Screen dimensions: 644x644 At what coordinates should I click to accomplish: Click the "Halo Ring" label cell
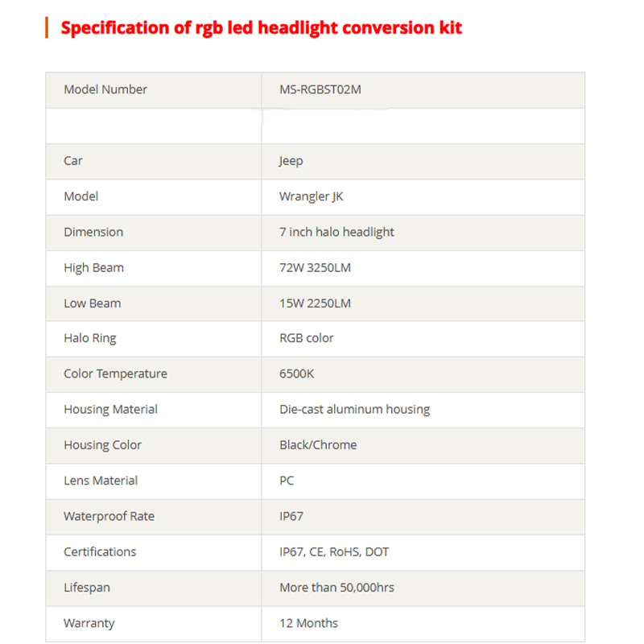[x=90, y=338]
